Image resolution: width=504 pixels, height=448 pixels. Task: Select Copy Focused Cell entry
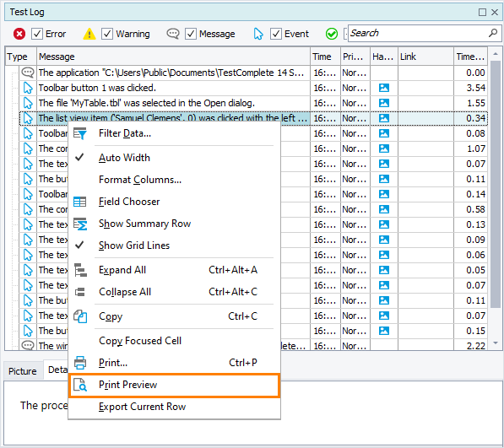[174, 341]
